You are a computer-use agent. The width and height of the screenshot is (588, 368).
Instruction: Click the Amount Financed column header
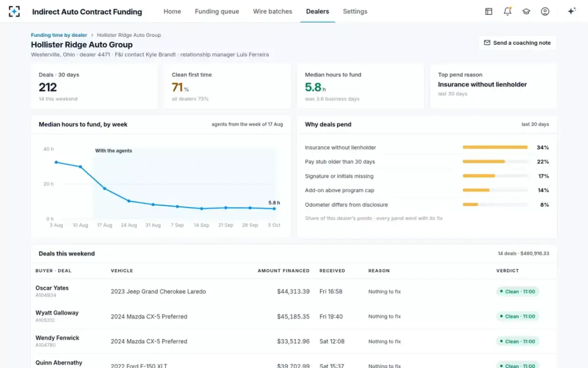tap(284, 270)
